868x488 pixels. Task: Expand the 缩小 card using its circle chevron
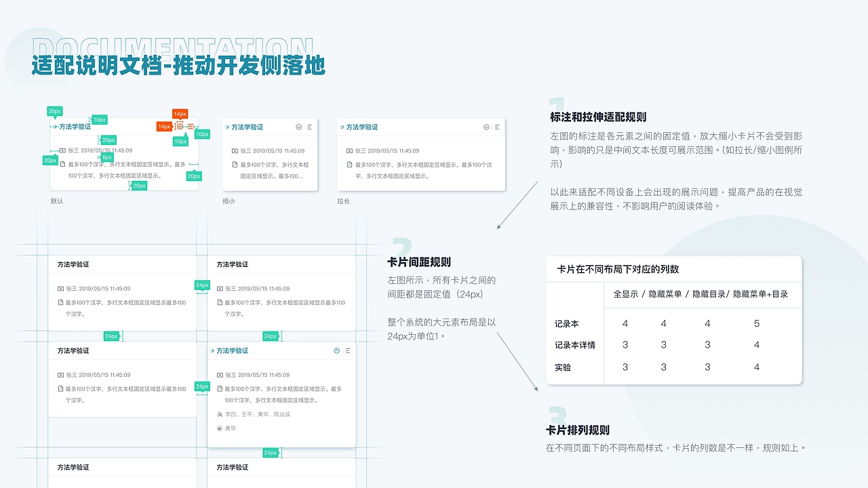[x=298, y=127]
